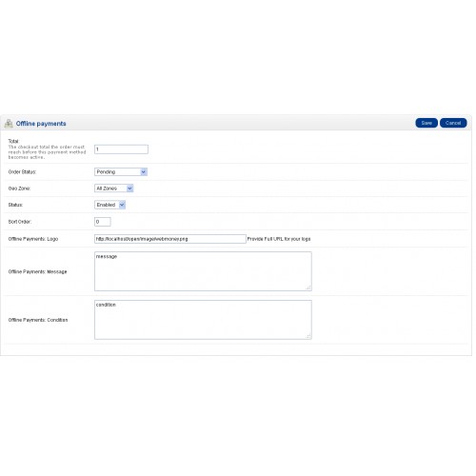Click the Order Status label
The height and width of the screenshot is (476, 476).
(22, 171)
